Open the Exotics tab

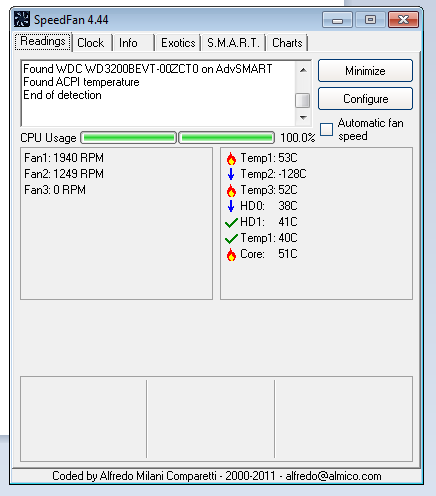pyautogui.click(x=178, y=43)
